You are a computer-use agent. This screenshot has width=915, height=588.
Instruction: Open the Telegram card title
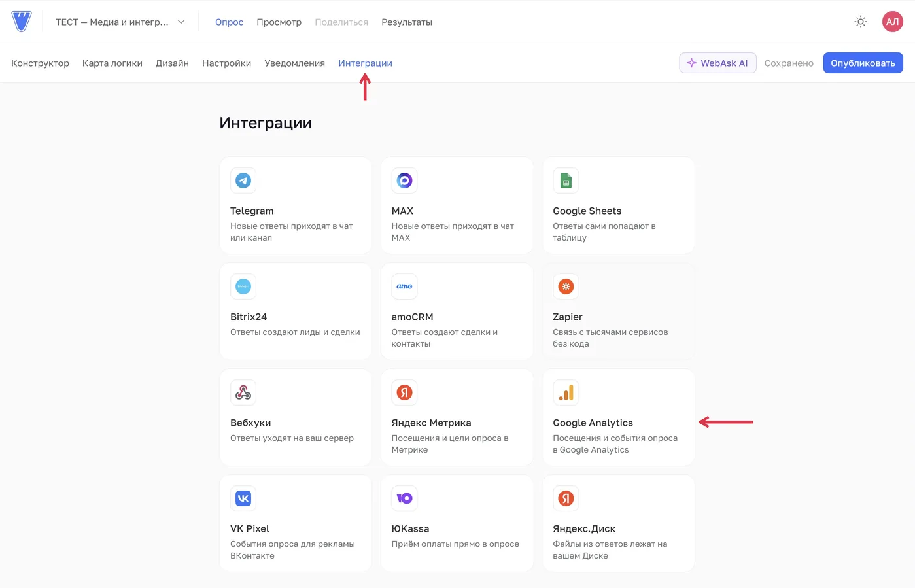[x=252, y=211]
